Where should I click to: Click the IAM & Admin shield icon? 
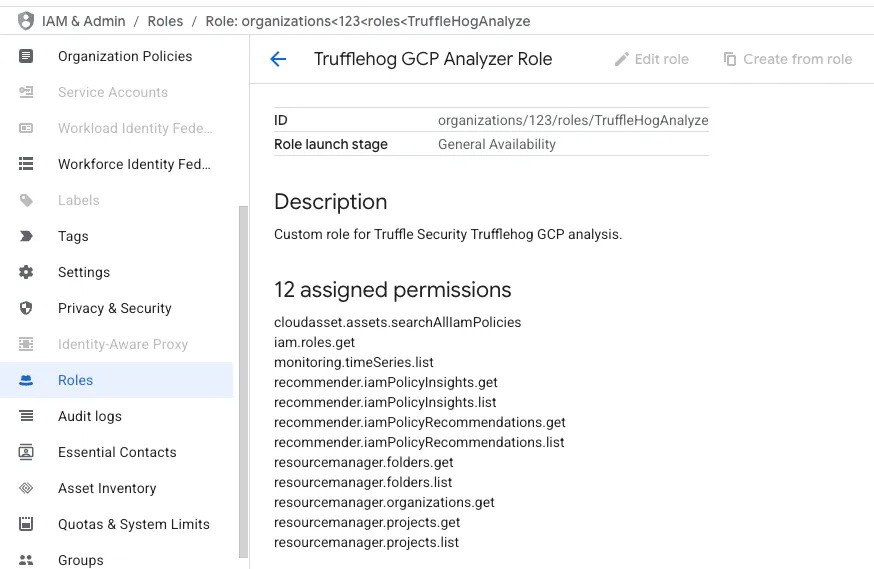pos(26,21)
